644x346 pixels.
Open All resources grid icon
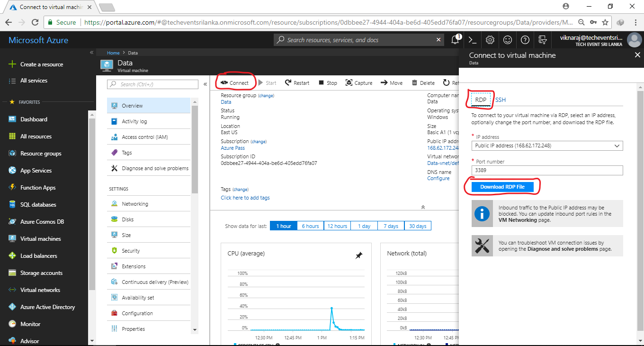coord(12,137)
